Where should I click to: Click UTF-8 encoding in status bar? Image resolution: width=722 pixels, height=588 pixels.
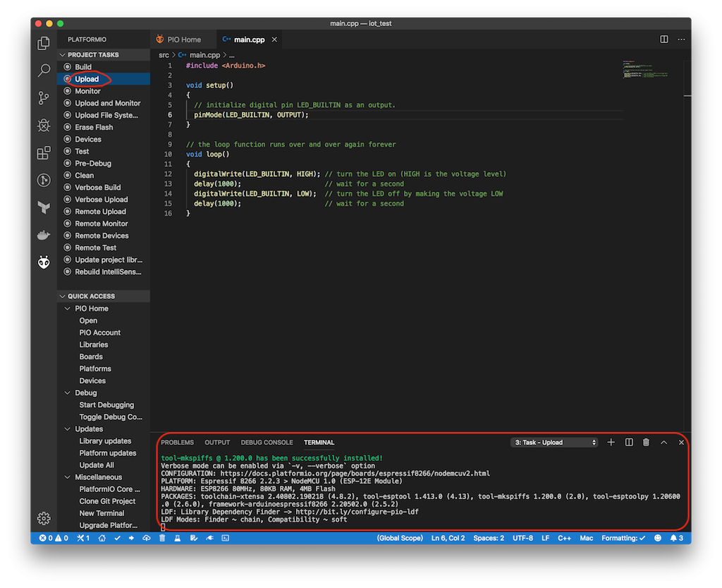522,538
